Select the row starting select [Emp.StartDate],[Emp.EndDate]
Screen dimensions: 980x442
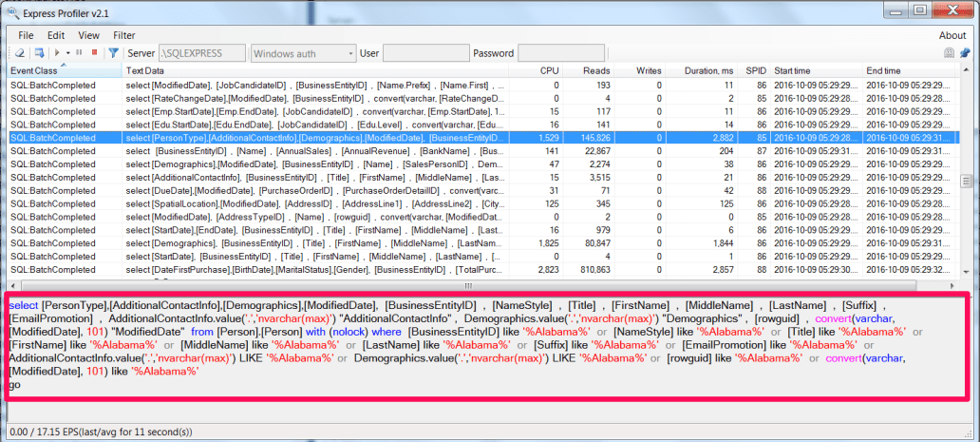click(483, 111)
